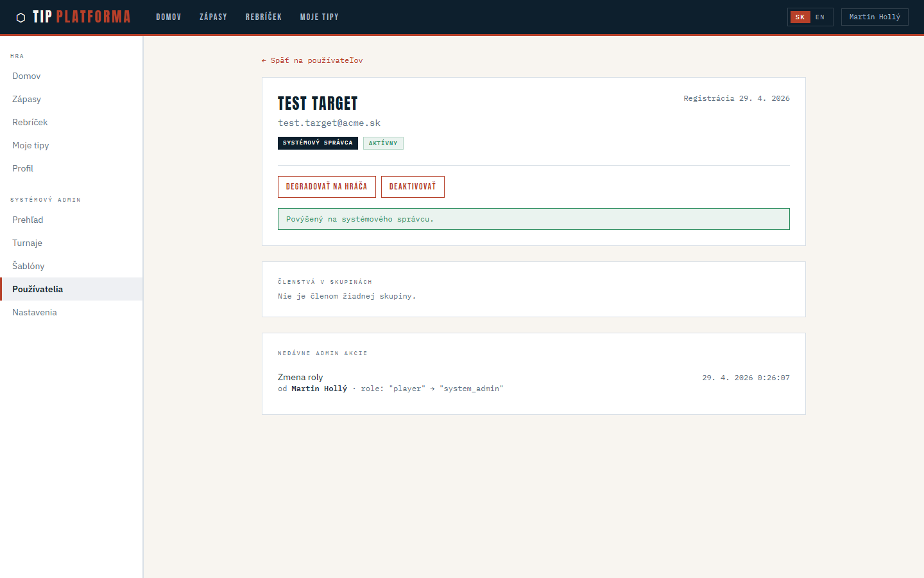Open Moje tipy in top navigation

(x=319, y=17)
